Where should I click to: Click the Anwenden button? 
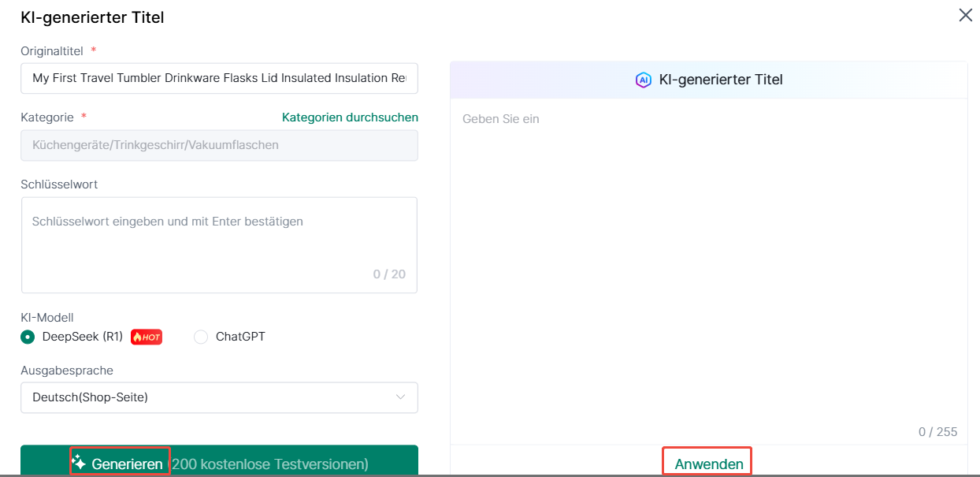(x=708, y=464)
